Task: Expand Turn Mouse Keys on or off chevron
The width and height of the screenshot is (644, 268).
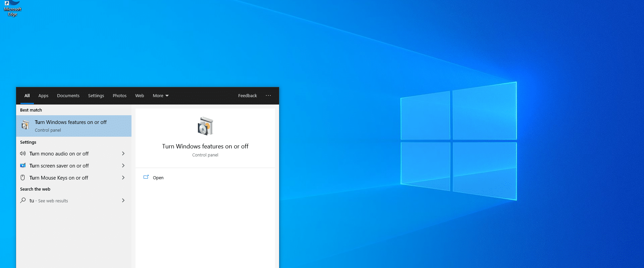Action: (123, 178)
